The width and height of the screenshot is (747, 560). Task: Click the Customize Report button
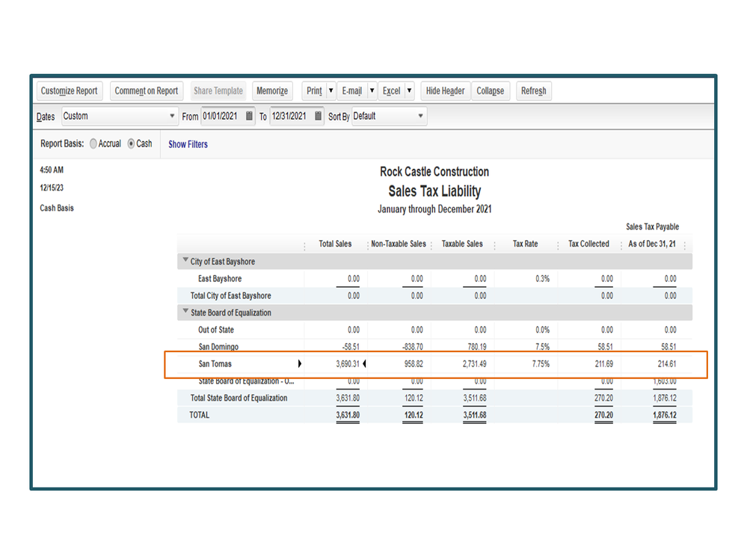[x=69, y=91]
